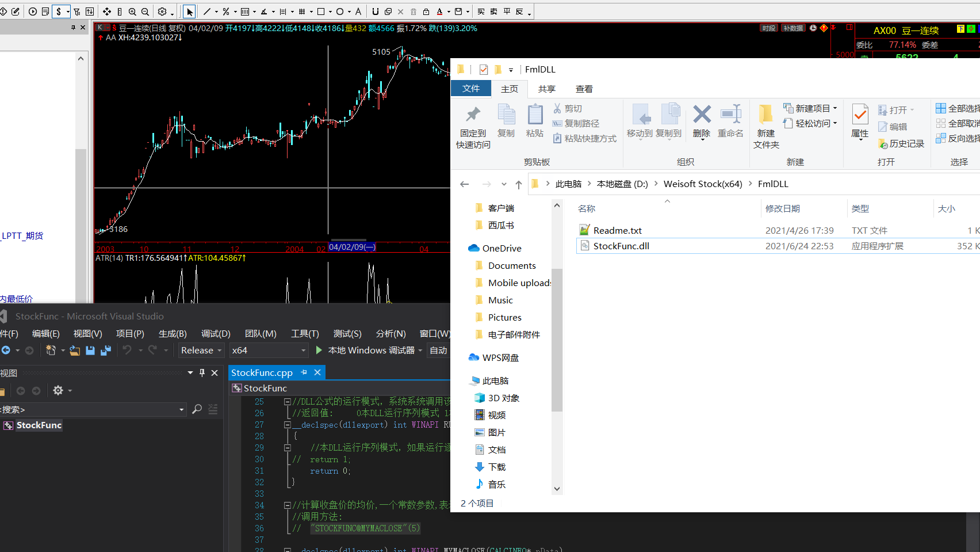Image resolution: width=980 pixels, height=552 pixels.
Task: Open recent locations dropdown in Explorer navigation
Action: coord(504,184)
